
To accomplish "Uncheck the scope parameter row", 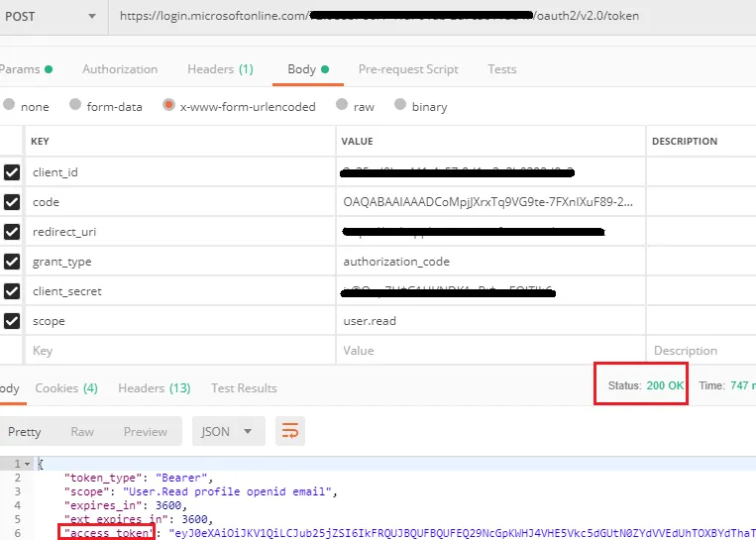I will click(12, 321).
